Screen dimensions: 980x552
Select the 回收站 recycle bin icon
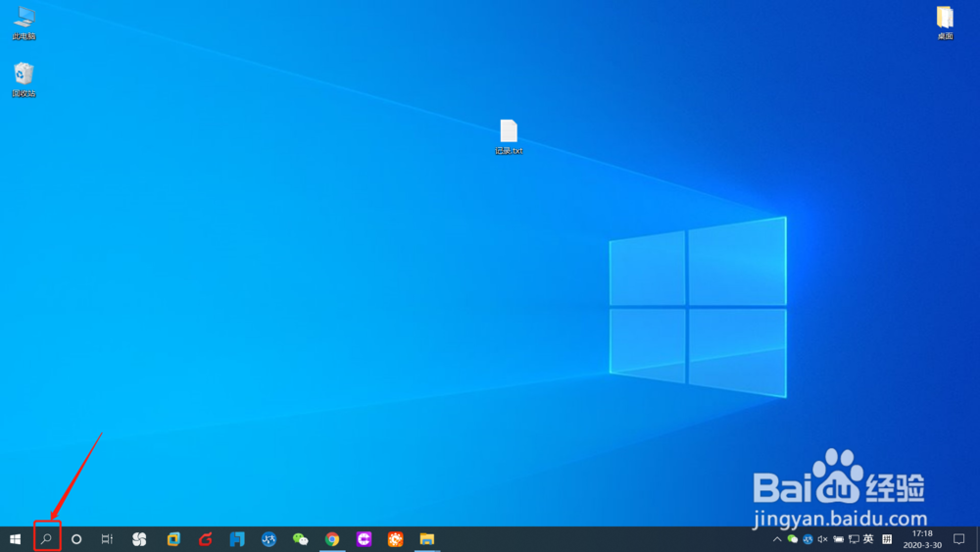24,79
